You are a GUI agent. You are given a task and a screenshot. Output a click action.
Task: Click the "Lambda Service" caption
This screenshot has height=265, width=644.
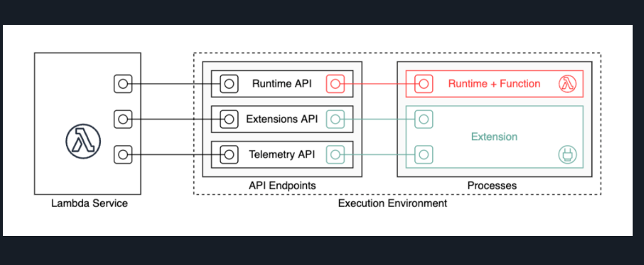pyautogui.click(x=90, y=203)
